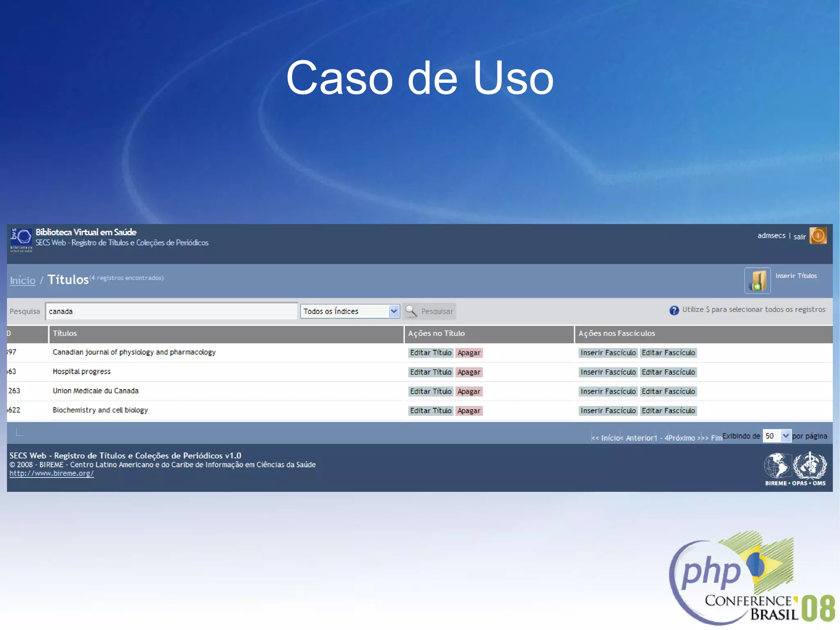The width and height of the screenshot is (840, 630).
Task: Insert fascicle for Canadian journal row
Action: (608, 353)
